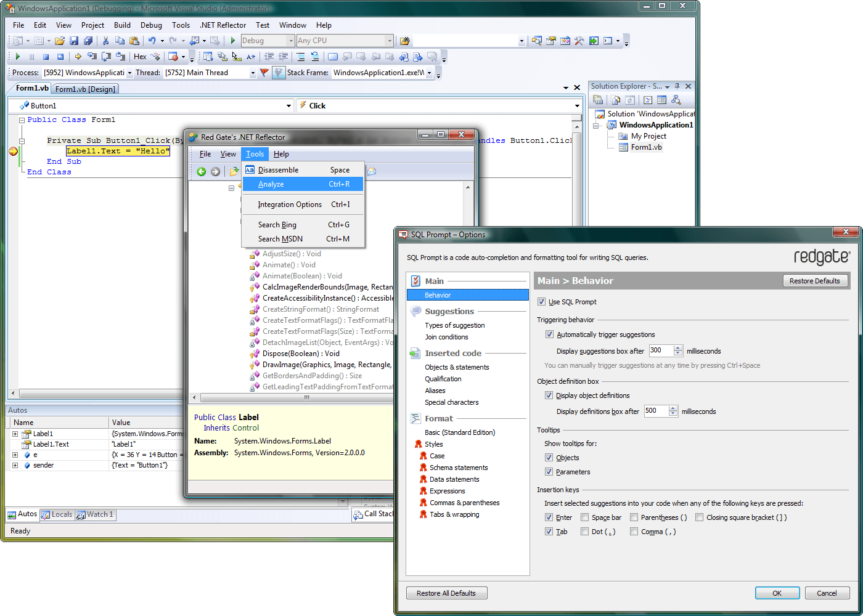Collapse the WindowsApplication1 project node

click(596, 125)
